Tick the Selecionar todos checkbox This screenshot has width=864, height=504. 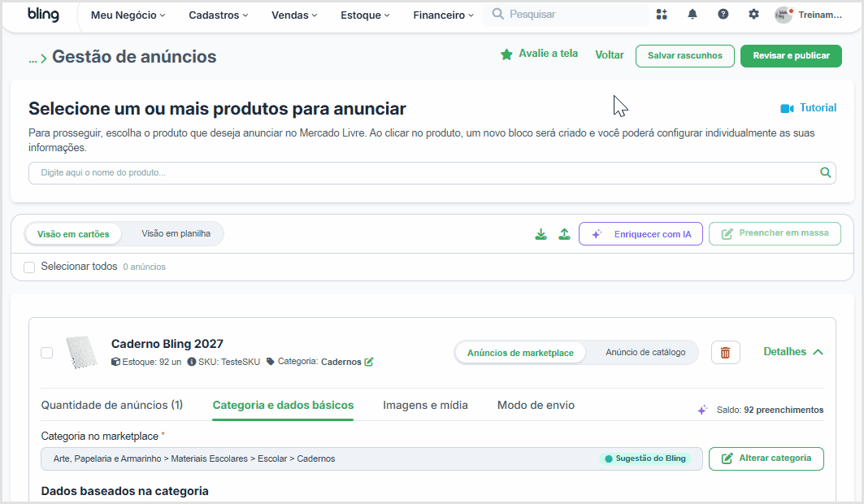[x=29, y=267]
